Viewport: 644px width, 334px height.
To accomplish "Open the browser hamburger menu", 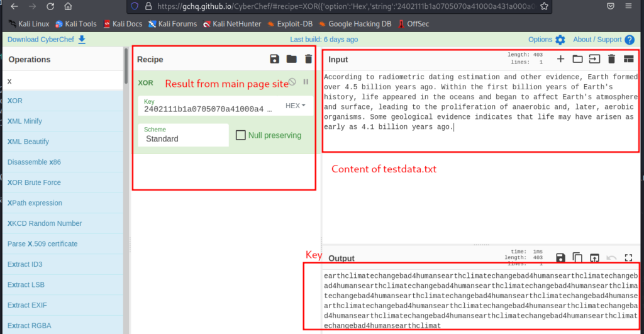I will pyautogui.click(x=628, y=6).
